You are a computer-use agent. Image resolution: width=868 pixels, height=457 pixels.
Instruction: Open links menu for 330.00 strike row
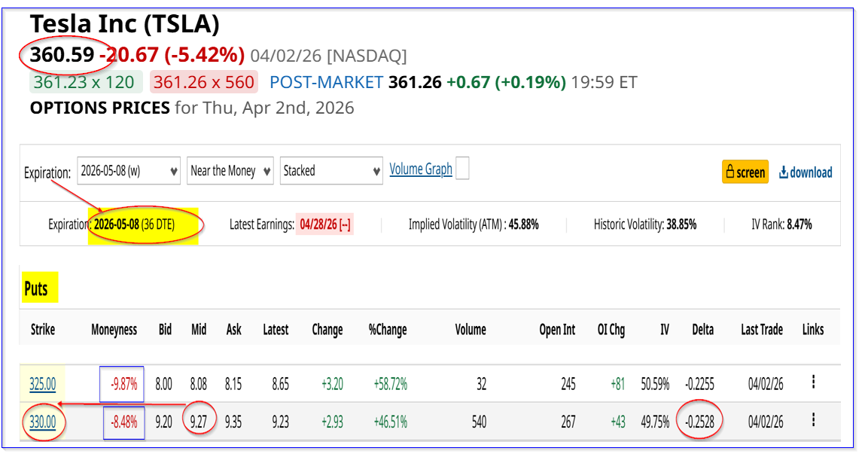(813, 420)
